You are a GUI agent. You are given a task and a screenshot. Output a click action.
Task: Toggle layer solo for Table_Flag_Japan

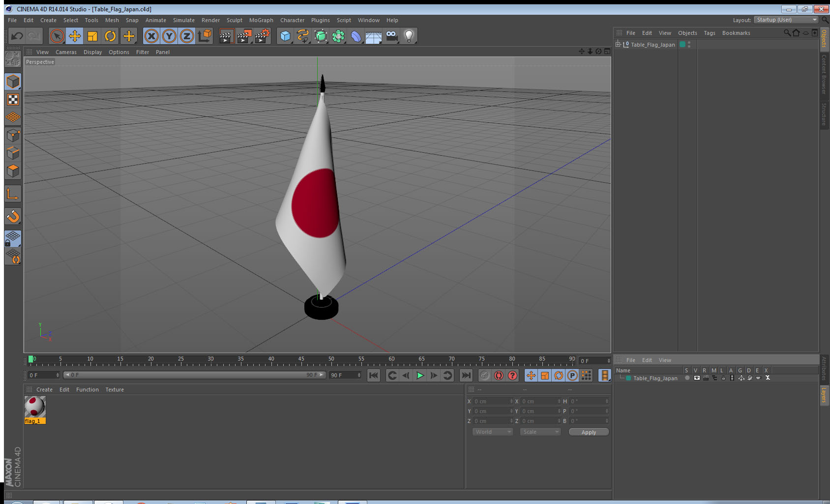click(687, 378)
